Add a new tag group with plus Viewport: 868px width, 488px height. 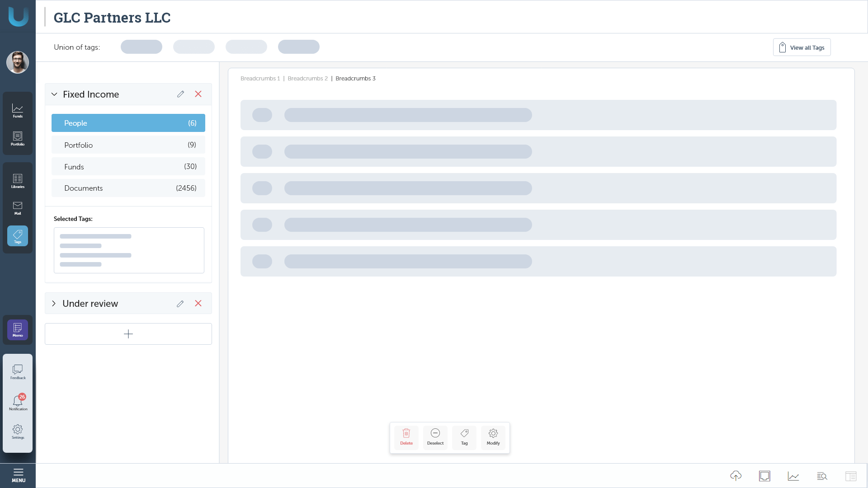(128, 334)
